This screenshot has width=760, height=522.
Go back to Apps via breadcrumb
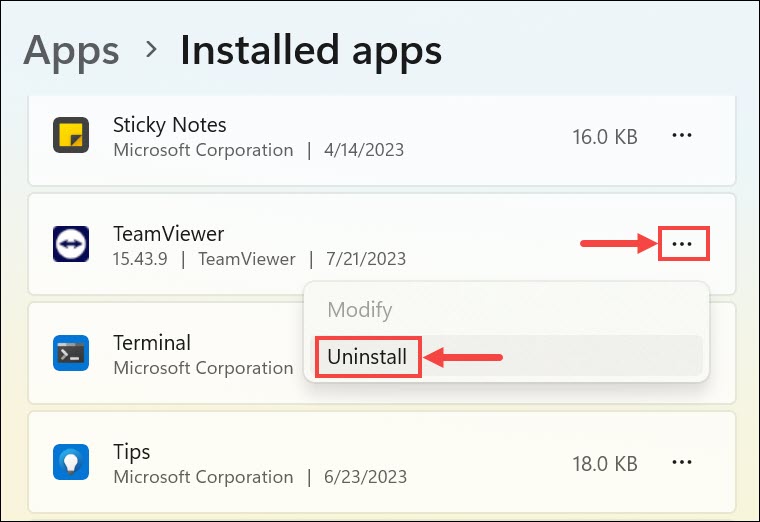point(71,49)
